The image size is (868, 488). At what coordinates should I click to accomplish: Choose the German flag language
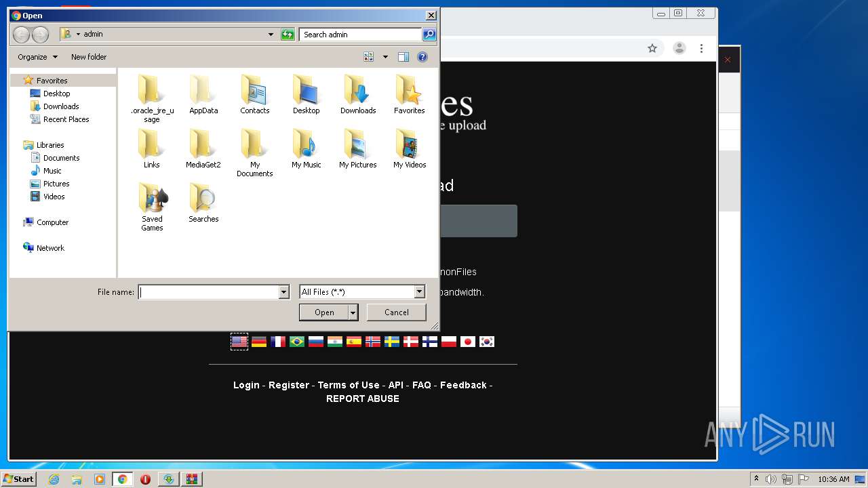click(x=259, y=342)
